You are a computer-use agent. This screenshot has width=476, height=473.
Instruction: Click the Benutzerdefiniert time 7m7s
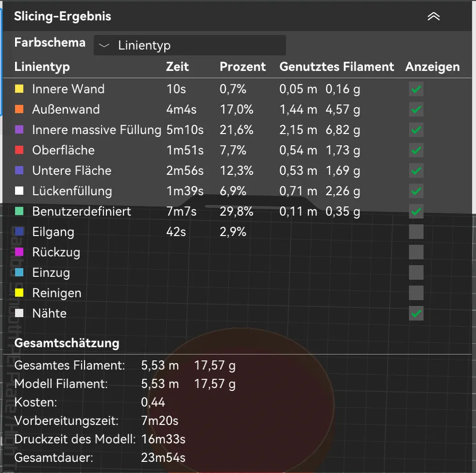point(181,211)
